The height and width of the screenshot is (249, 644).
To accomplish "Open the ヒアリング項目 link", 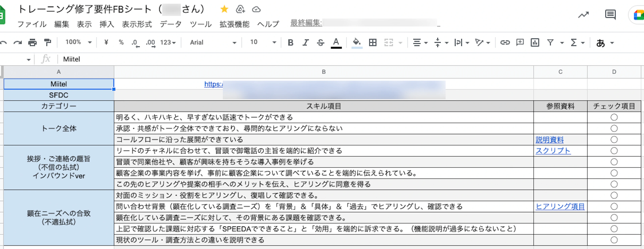I will [x=560, y=207].
